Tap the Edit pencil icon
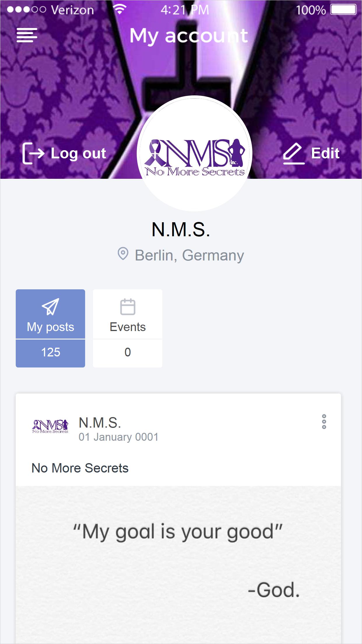Screen dimensions: 362x644 coord(294,153)
